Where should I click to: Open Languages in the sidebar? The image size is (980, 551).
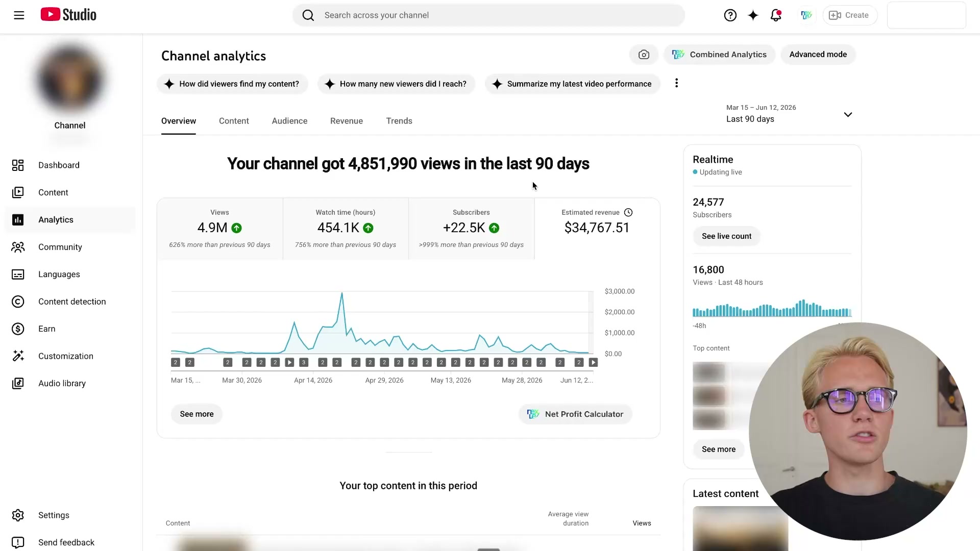pyautogui.click(x=70, y=274)
